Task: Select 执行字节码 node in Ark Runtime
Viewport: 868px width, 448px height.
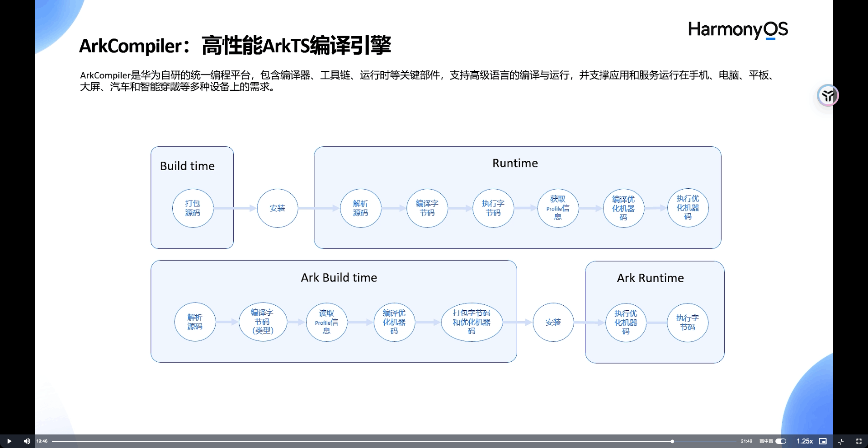Action: click(x=688, y=322)
